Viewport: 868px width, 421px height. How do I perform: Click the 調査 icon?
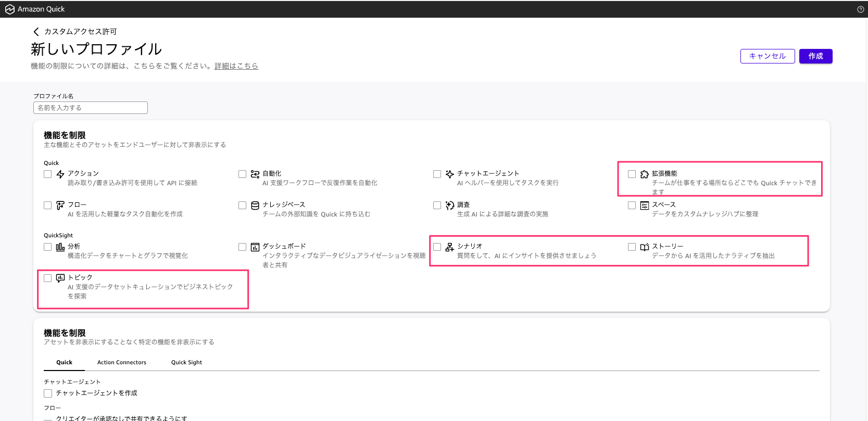click(450, 206)
